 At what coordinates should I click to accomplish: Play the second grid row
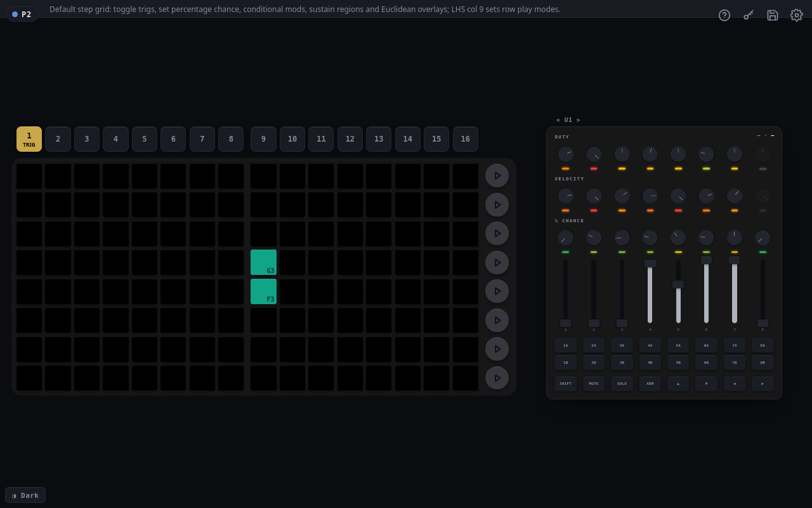(x=497, y=204)
